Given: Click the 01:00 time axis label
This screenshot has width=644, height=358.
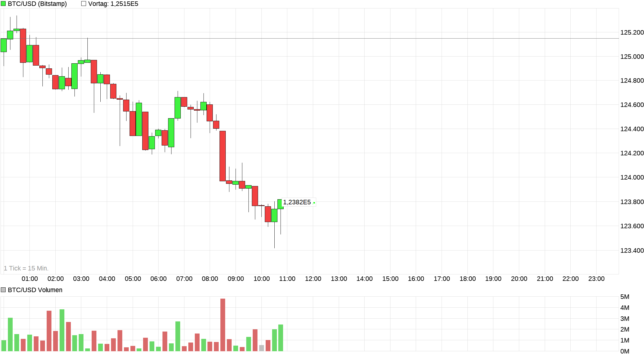Looking at the screenshot, I should tap(30, 279).
